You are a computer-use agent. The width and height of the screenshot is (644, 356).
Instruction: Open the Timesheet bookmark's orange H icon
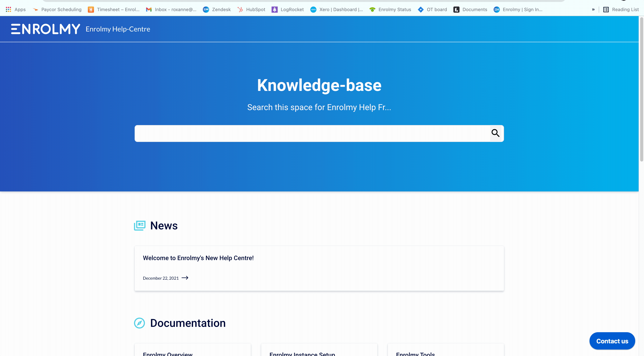click(x=91, y=10)
